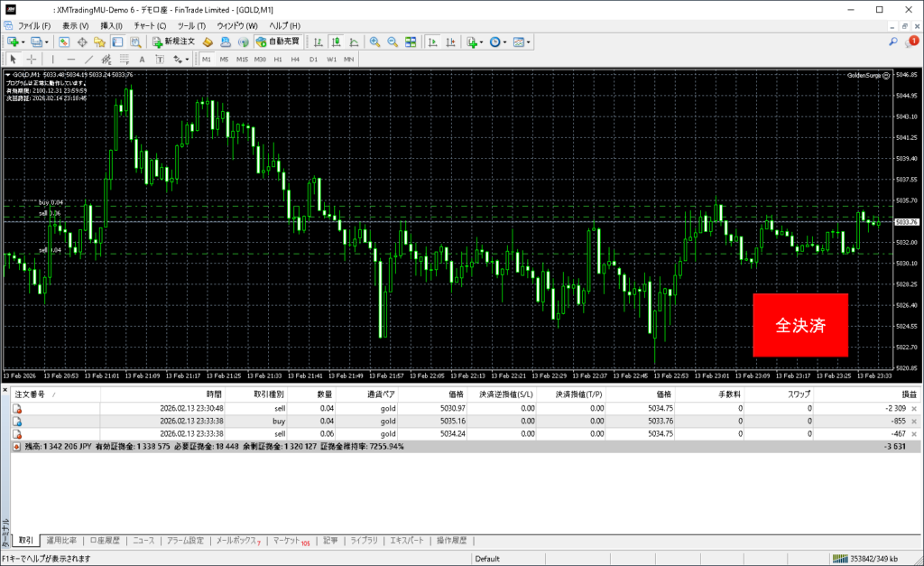Zoom in on the chart
The image size is (924, 566).
[x=374, y=42]
